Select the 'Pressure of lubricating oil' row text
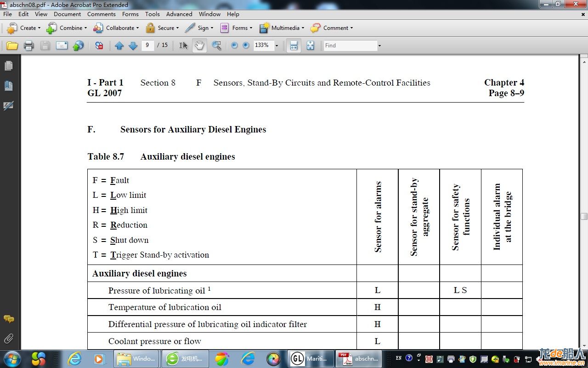Image resolution: width=588 pixels, height=368 pixels. coord(159,290)
